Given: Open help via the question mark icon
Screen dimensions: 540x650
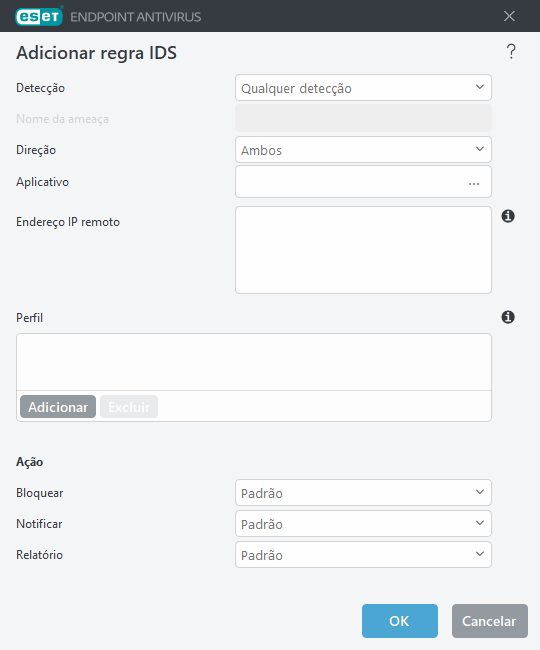Looking at the screenshot, I should pos(511,52).
